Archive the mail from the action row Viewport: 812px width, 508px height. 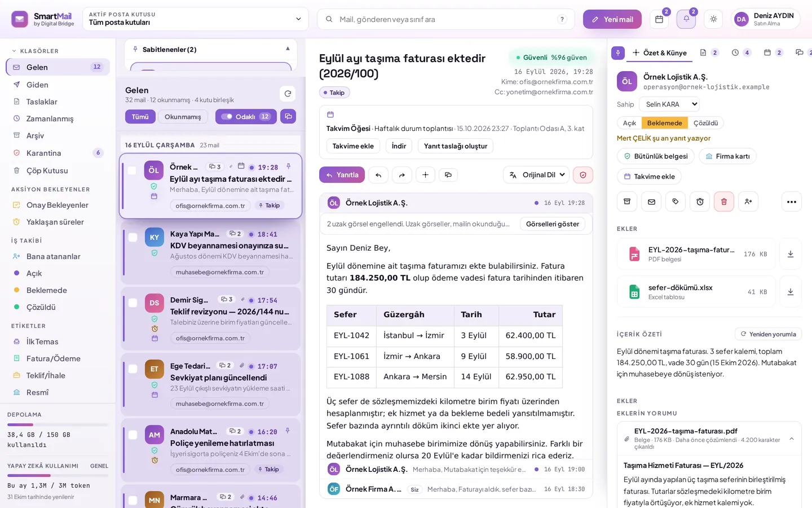[627, 202]
